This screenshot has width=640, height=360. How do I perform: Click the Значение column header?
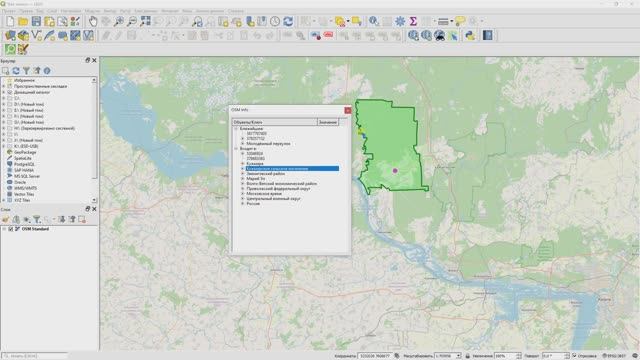tap(328, 122)
